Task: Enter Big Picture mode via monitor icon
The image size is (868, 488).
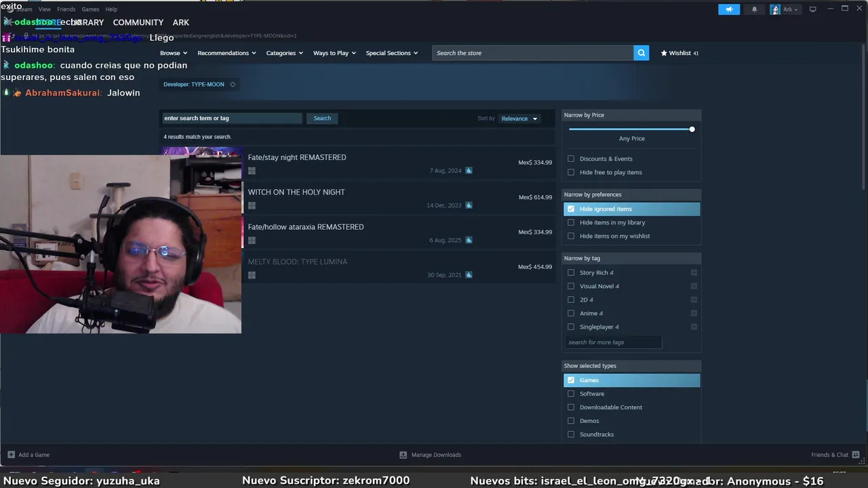Action: pos(812,9)
